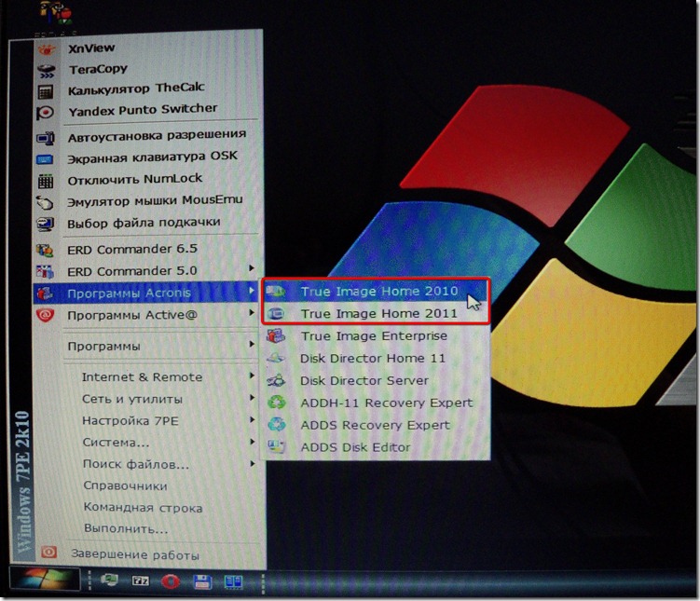The width and height of the screenshot is (700, 601).
Task: Click the True Image Home 2011 icon
Action: coord(276,314)
